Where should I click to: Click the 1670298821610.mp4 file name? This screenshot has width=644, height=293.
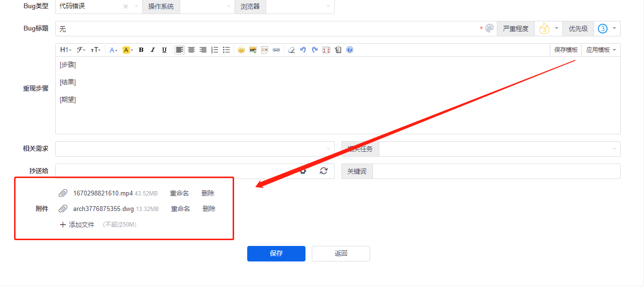103,193
